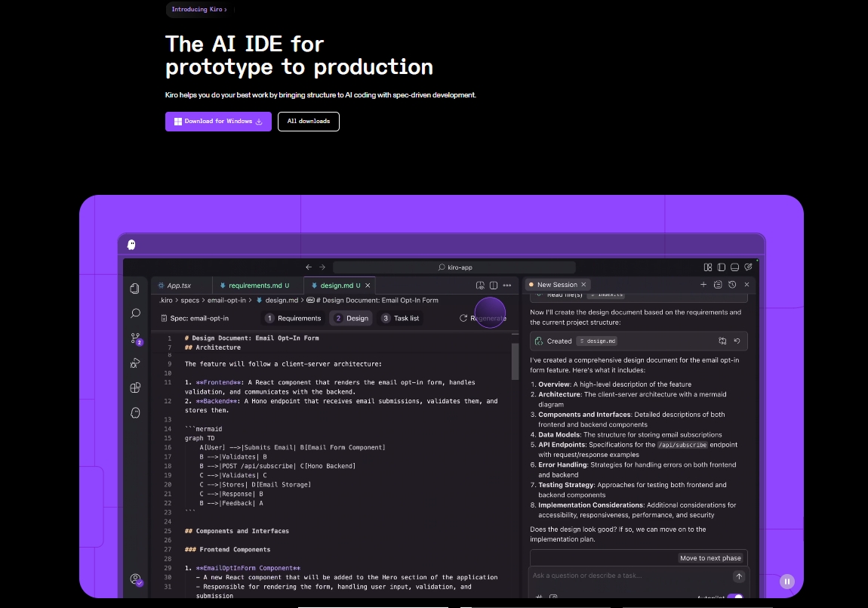The image size is (868, 608).
Task: Open Search in the activity bar
Action: [x=135, y=313]
